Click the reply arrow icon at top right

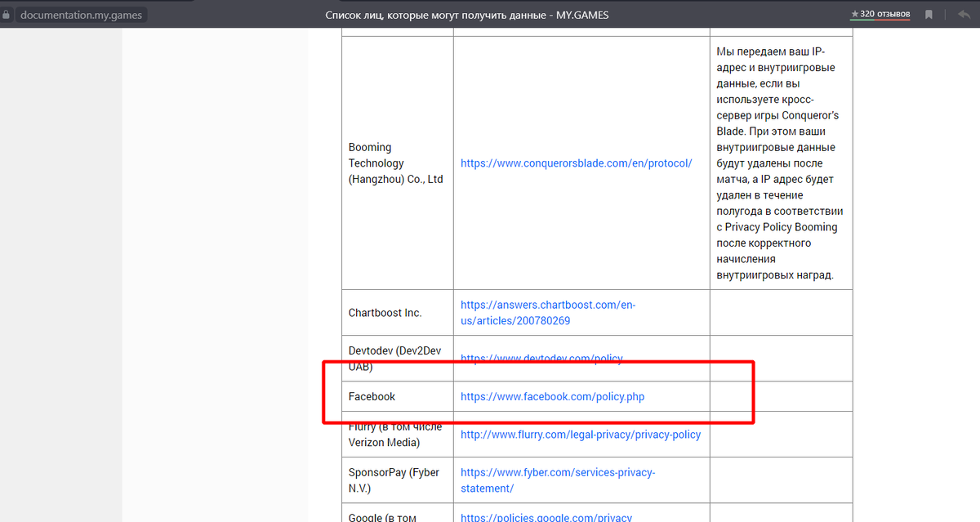click(x=964, y=14)
